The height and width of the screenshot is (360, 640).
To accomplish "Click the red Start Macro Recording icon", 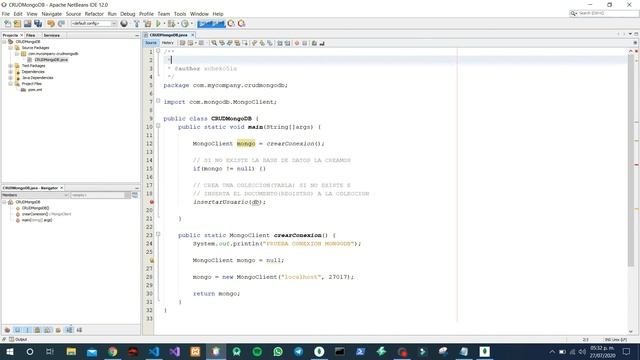I will (x=297, y=43).
